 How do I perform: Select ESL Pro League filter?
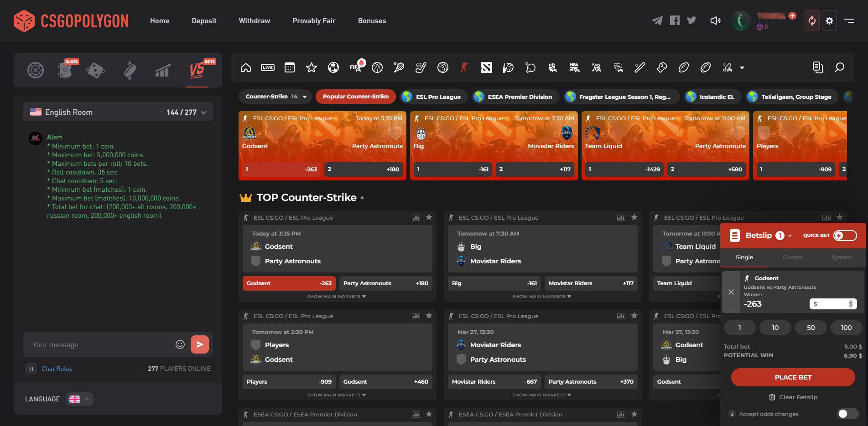pos(433,97)
